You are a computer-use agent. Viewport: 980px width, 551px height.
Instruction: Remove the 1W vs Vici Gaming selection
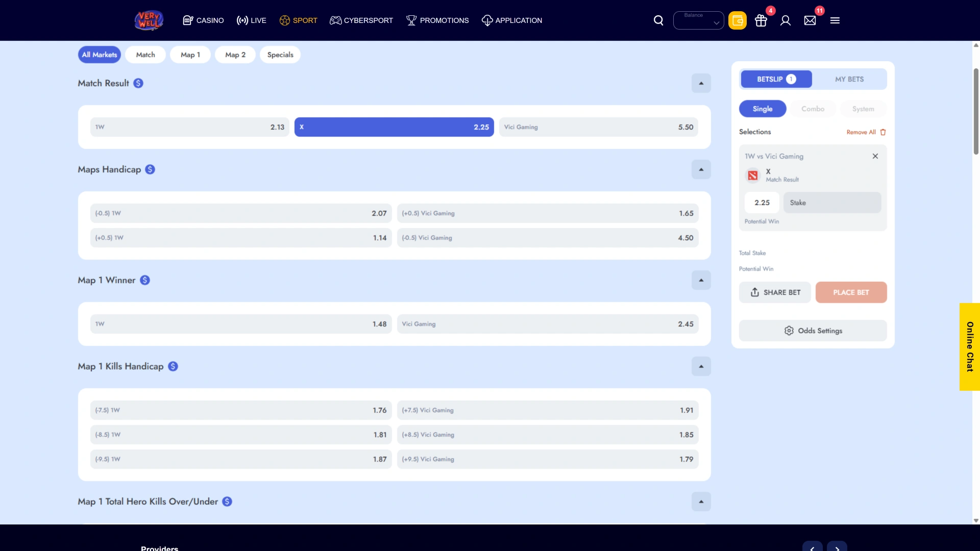coord(875,156)
